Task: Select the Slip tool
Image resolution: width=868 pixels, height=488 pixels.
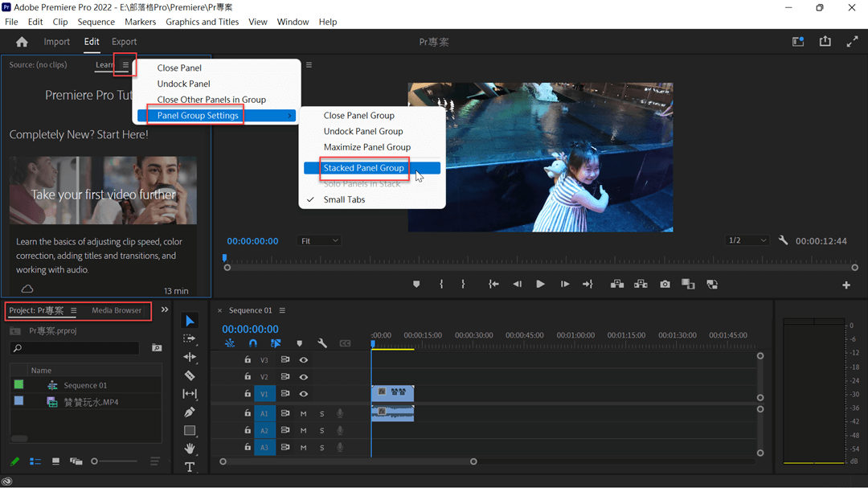Action: click(x=190, y=394)
